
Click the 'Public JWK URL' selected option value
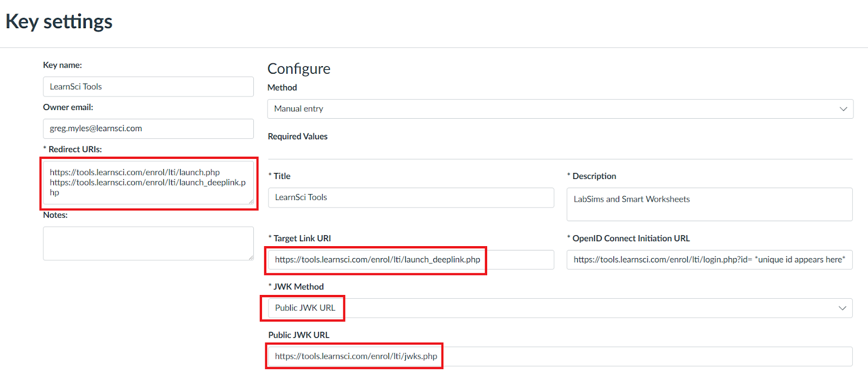pos(305,308)
